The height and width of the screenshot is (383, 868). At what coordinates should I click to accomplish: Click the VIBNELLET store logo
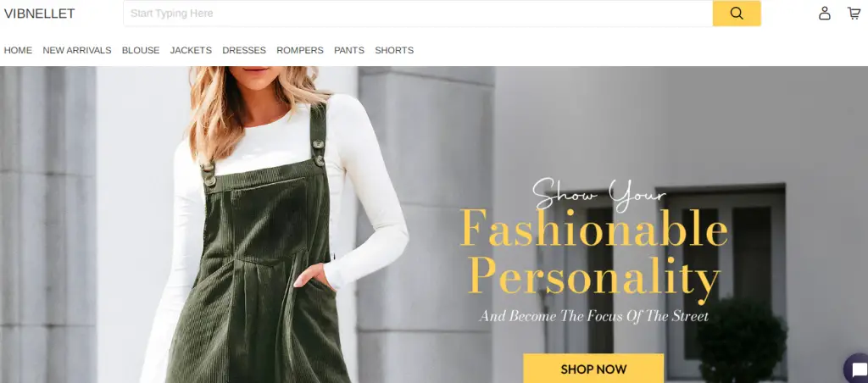(39, 14)
